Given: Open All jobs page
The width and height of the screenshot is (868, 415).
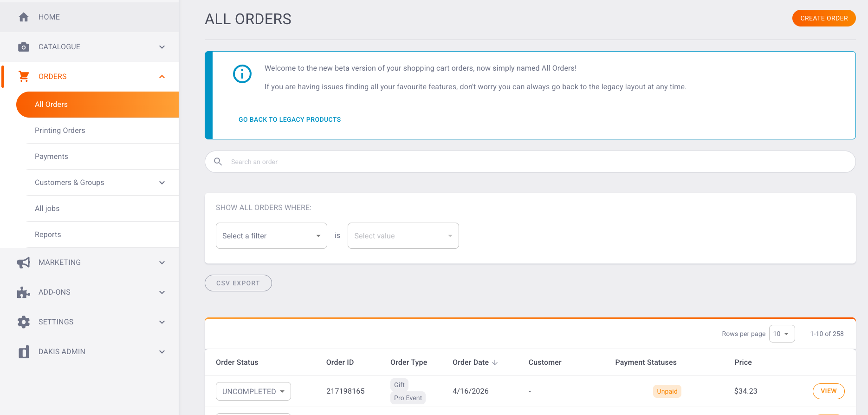Looking at the screenshot, I should [x=102, y=209].
